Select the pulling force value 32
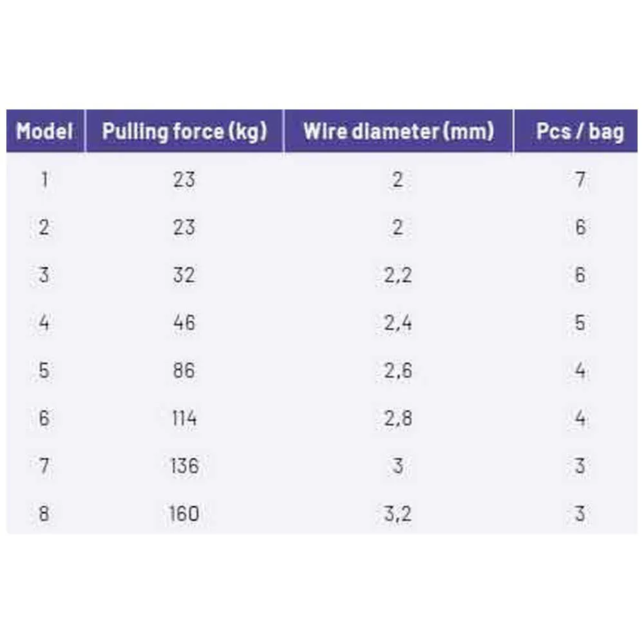 pos(184,275)
